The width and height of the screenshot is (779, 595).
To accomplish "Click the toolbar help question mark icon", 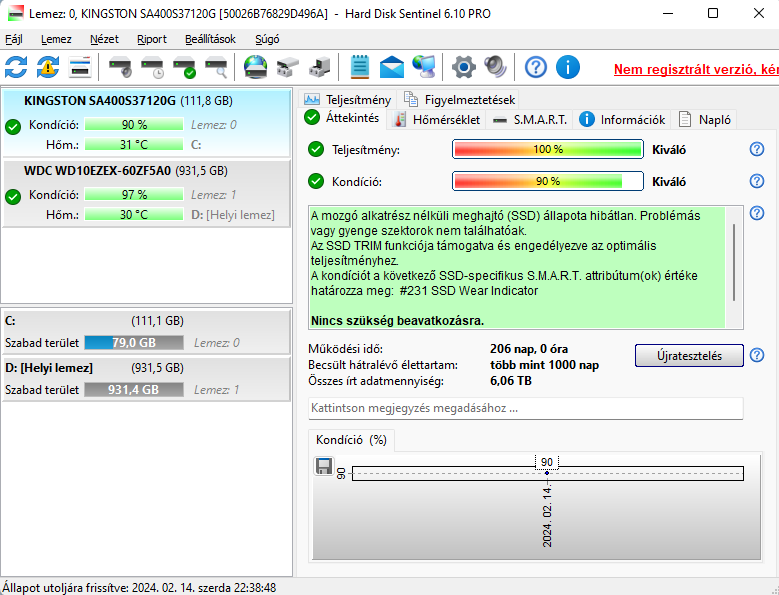I will point(536,67).
